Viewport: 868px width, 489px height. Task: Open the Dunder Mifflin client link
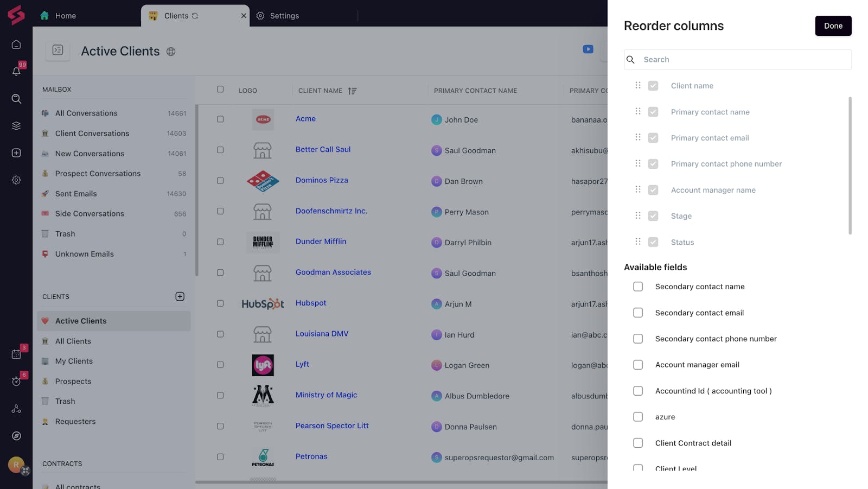click(x=321, y=242)
